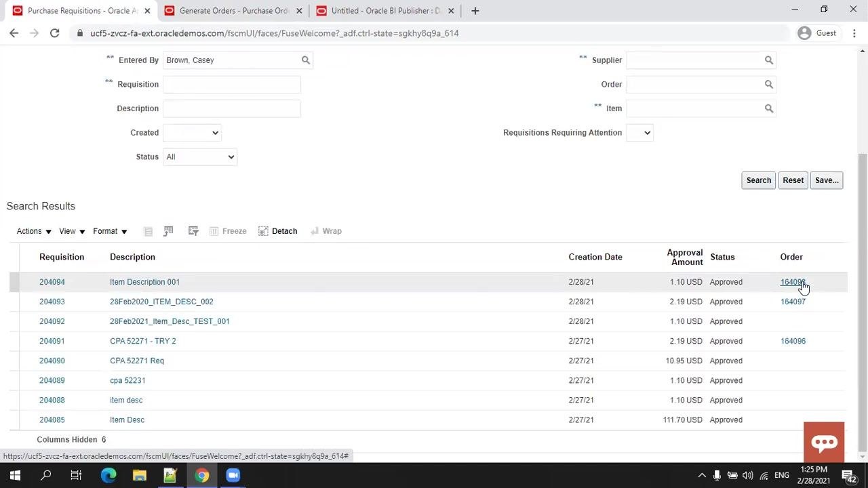Viewport: 868px width, 488px height.
Task: Open the View menu
Action: click(x=72, y=231)
